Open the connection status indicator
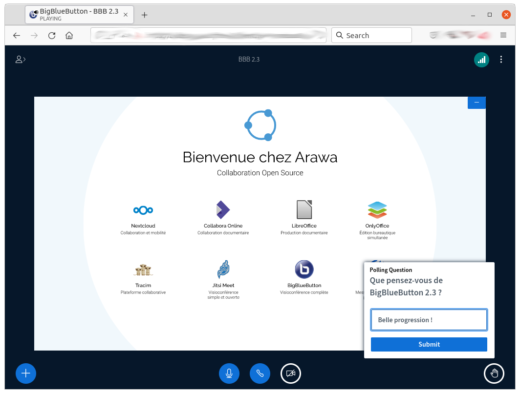Viewport: 520px width, 394px height. [481, 60]
